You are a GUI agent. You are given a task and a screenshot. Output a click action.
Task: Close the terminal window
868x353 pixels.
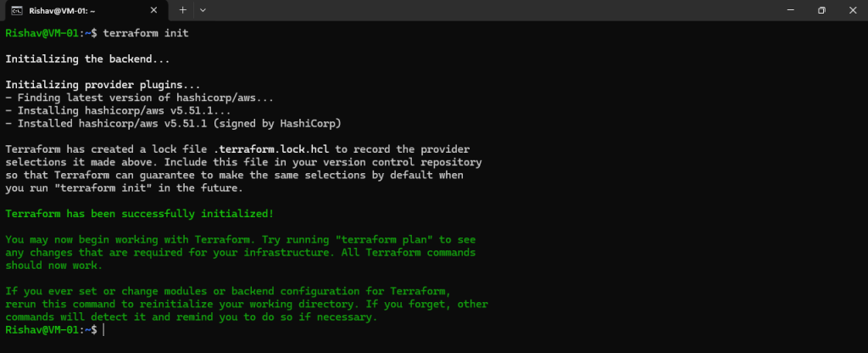tap(853, 10)
